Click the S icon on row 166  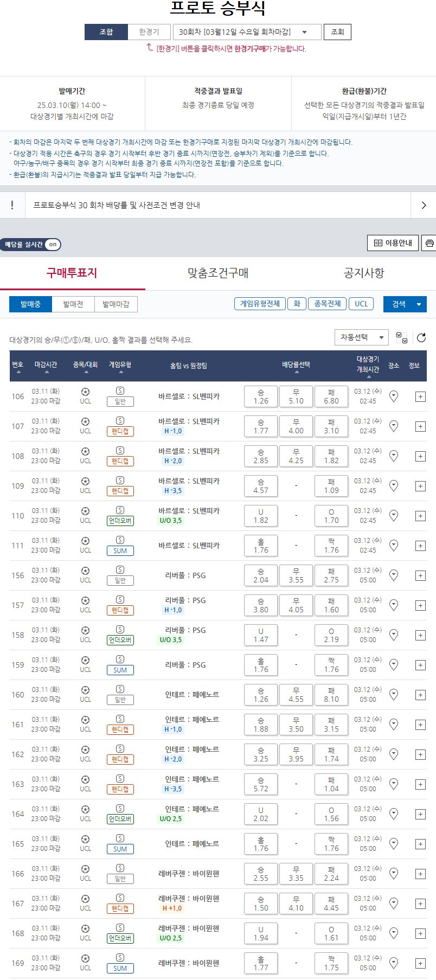pyautogui.click(x=120, y=868)
